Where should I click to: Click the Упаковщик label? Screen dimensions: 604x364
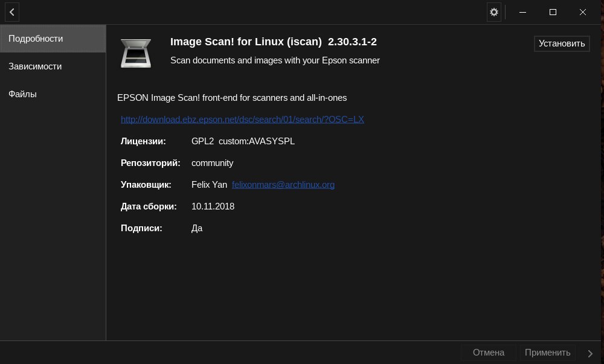click(x=146, y=185)
